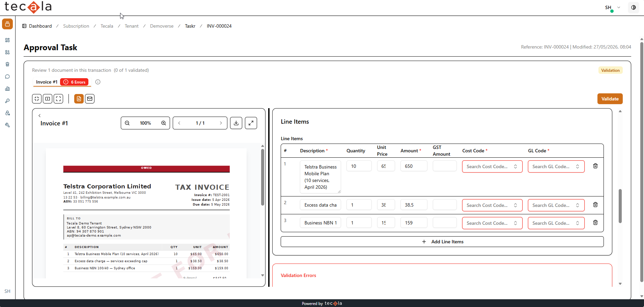Edit the Business NBN description field
This screenshot has width=644, height=307.
320,223
